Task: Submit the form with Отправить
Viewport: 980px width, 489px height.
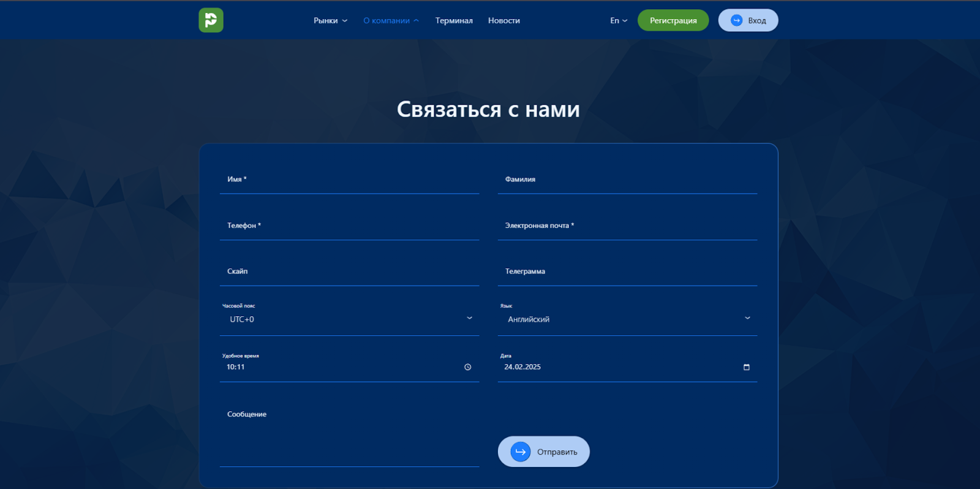Action: tap(544, 452)
